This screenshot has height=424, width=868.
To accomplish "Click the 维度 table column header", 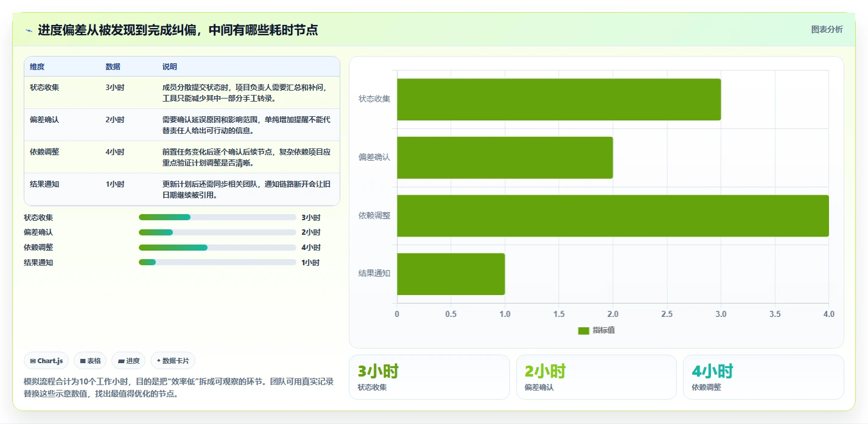I will (x=37, y=67).
